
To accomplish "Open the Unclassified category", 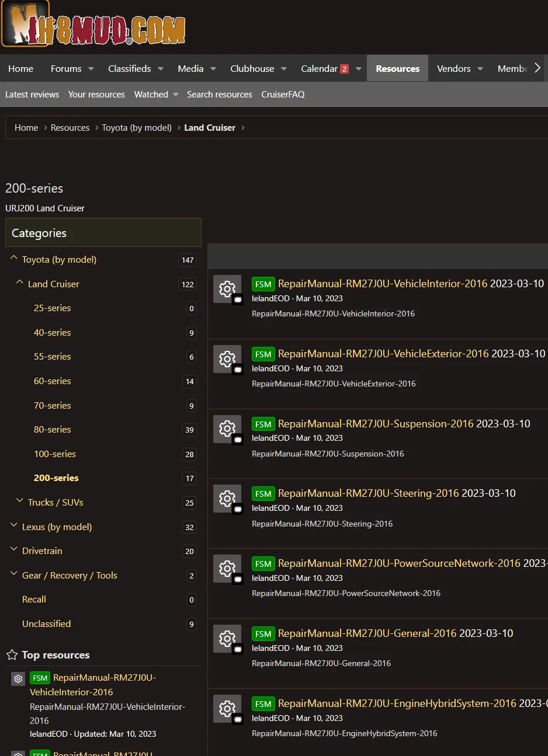I will pos(47,624).
